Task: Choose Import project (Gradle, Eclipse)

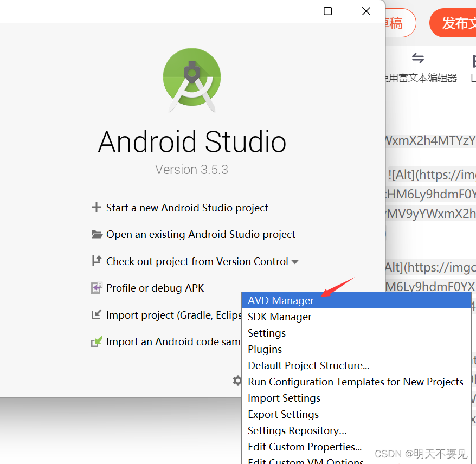Action: point(173,315)
